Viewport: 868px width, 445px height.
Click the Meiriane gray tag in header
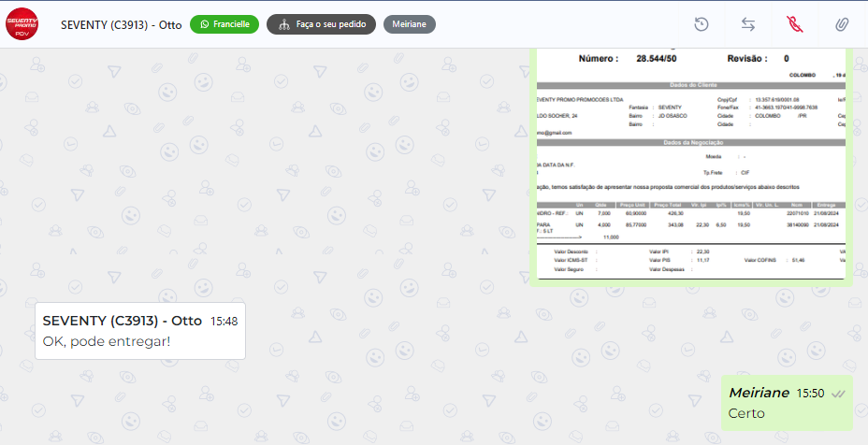click(x=409, y=24)
